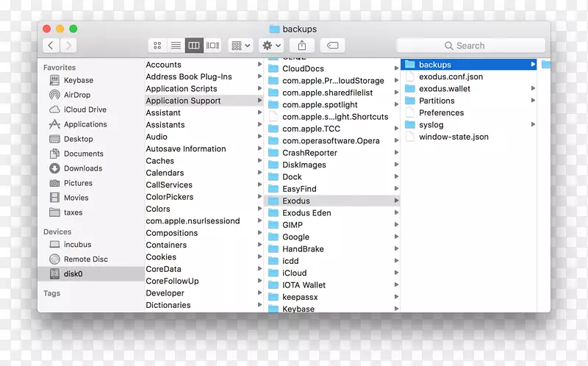588x366 pixels.
Task: Select the Dictionaries row
Action: [x=204, y=305]
